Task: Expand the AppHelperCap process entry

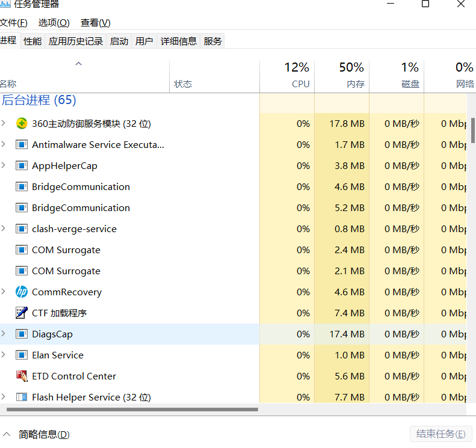Action: point(4,165)
